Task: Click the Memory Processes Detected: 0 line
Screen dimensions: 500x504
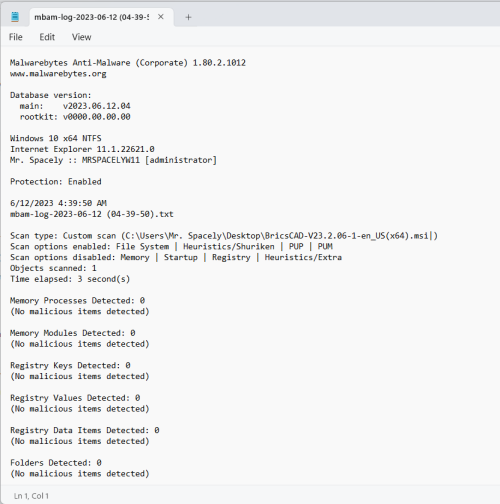Action: click(77, 301)
